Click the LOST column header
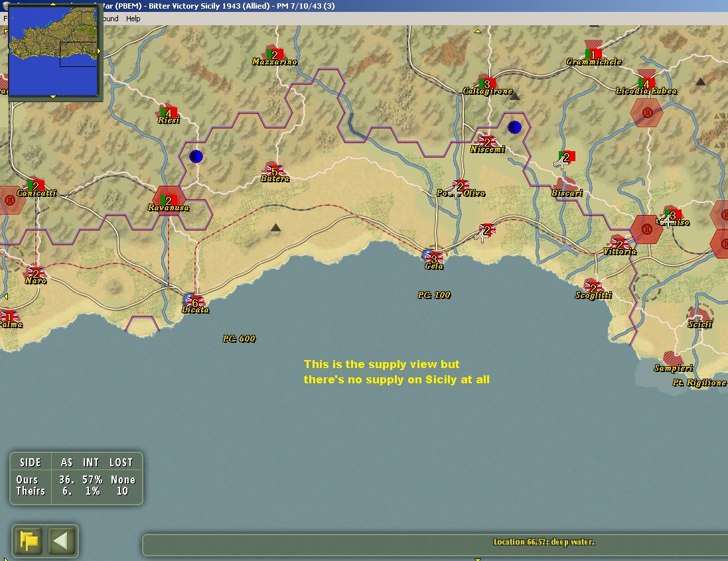The height and width of the screenshot is (561, 728). tap(121, 462)
